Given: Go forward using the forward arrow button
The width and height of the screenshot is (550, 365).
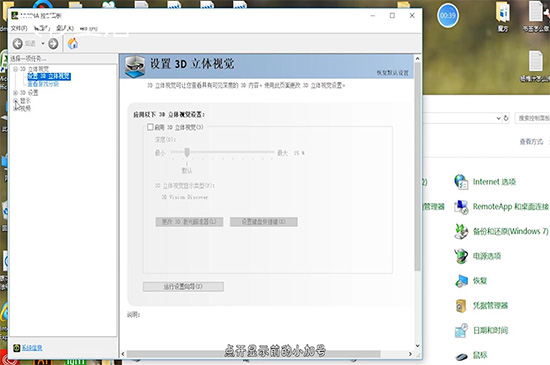Looking at the screenshot, I should coord(53,44).
